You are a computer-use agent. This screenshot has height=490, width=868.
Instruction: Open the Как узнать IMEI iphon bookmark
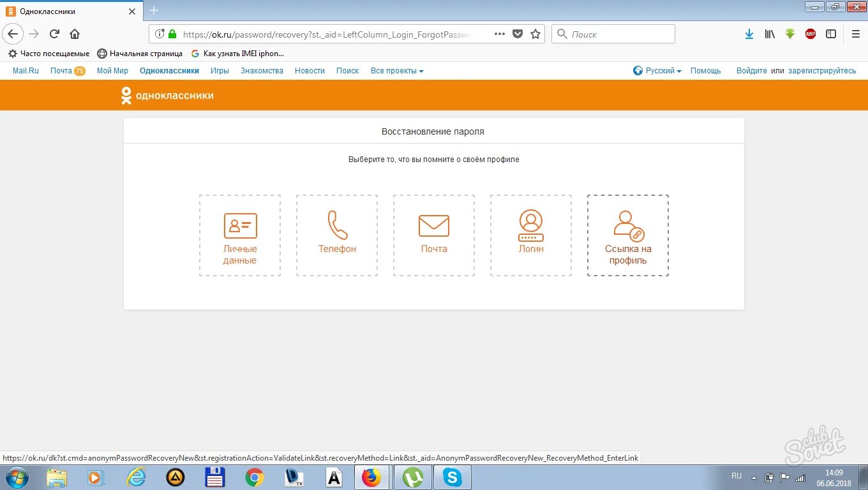tap(237, 54)
